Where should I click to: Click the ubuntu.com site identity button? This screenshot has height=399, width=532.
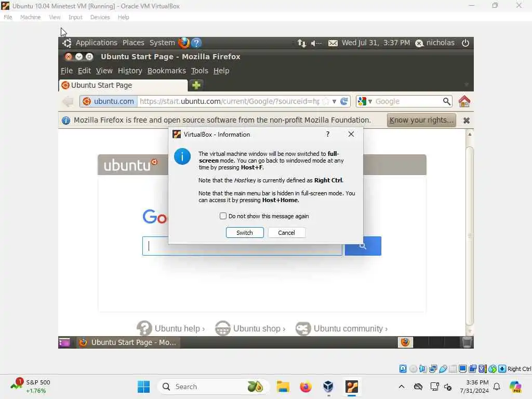tap(109, 101)
